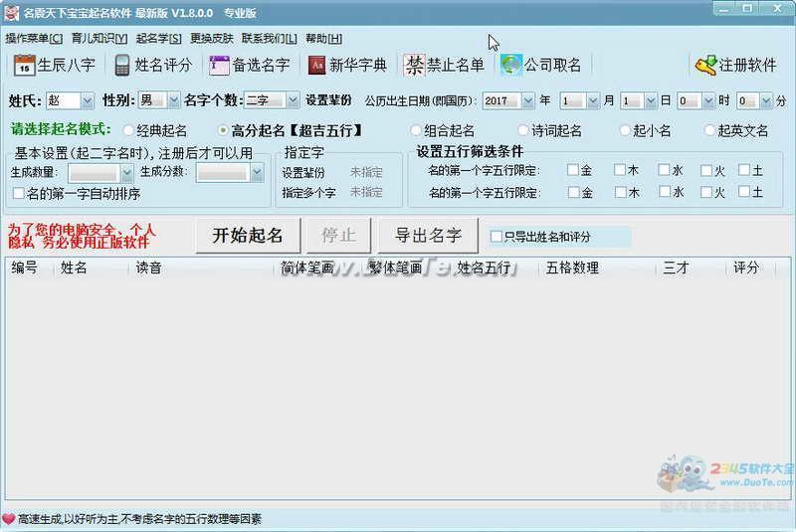Expand the 姓氏 surname dropdown

point(87,100)
